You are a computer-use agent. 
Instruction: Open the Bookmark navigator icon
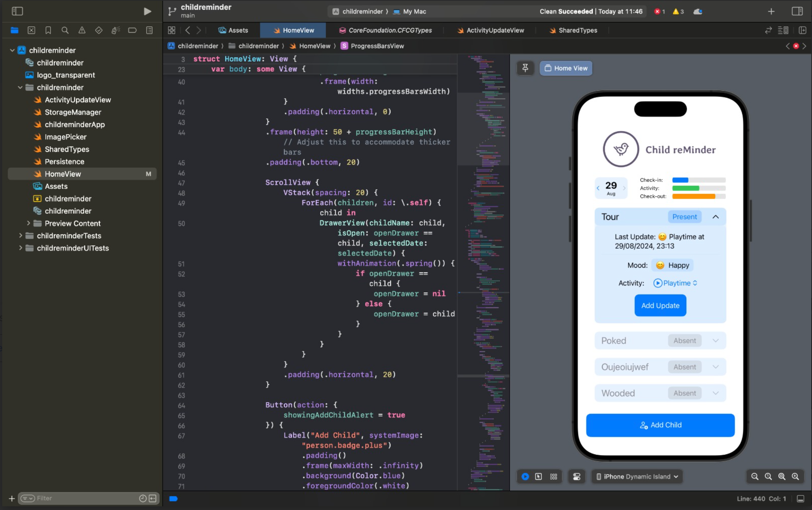point(48,30)
